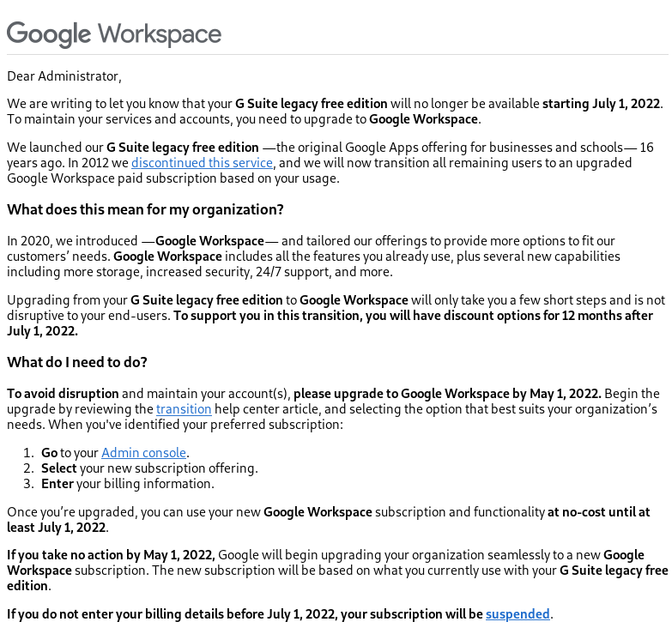Click the Google Workspace logo
This screenshot has width=672, height=634.
(x=114, y=33)
